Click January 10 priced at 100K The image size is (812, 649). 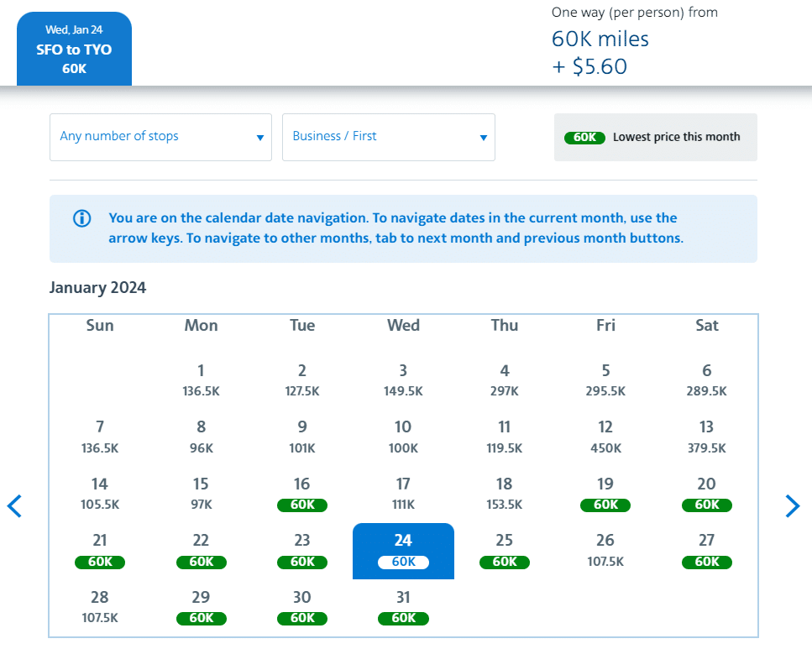pyautogui.click(x=403, y=437)
